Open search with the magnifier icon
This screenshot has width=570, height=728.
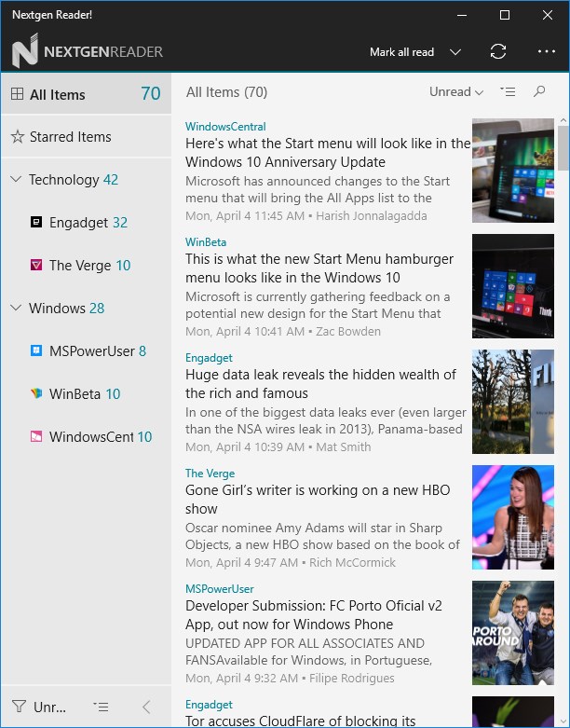pyautogui.click(x=539, y=91)
